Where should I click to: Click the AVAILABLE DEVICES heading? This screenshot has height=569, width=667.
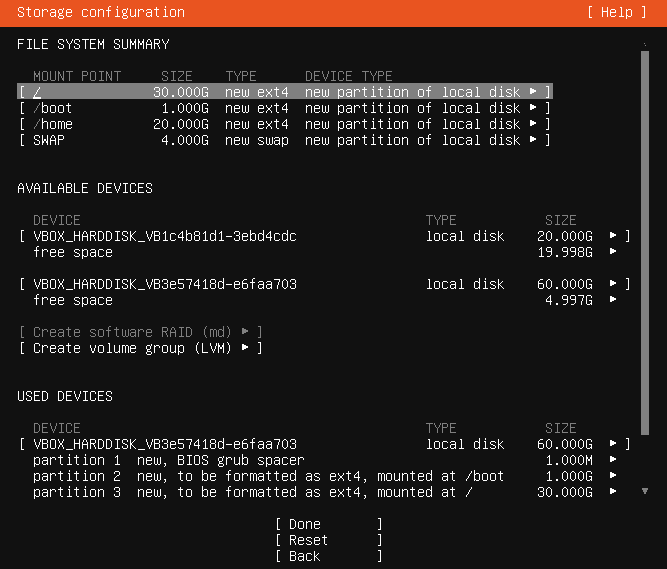click(85, 188)
